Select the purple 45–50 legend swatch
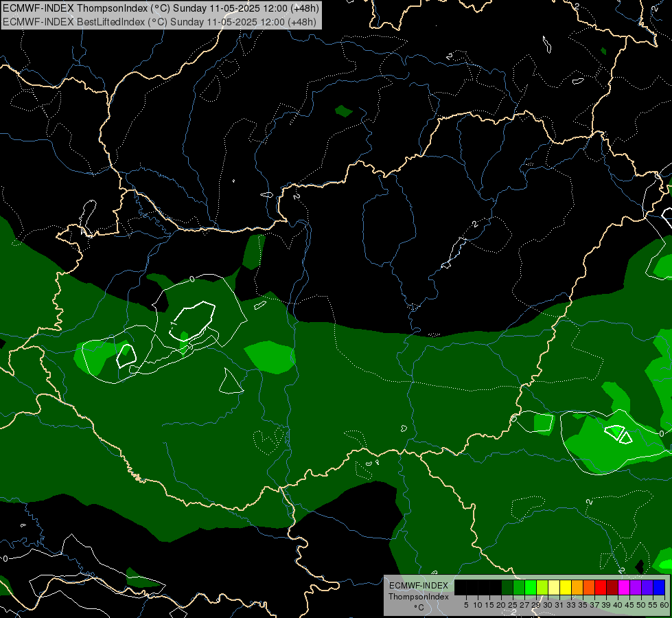Image resolution: width=672 pixels, height=618 pixels. click(x=636, y=587)
